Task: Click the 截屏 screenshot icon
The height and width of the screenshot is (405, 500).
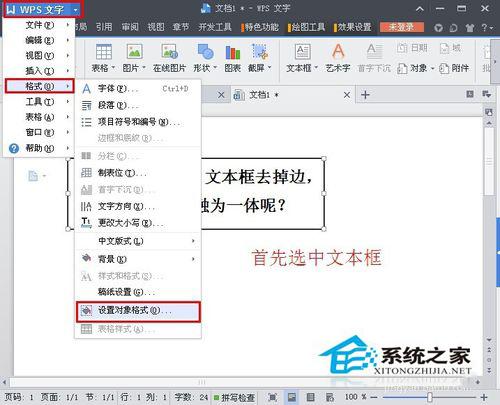Action: pos(259,52)
